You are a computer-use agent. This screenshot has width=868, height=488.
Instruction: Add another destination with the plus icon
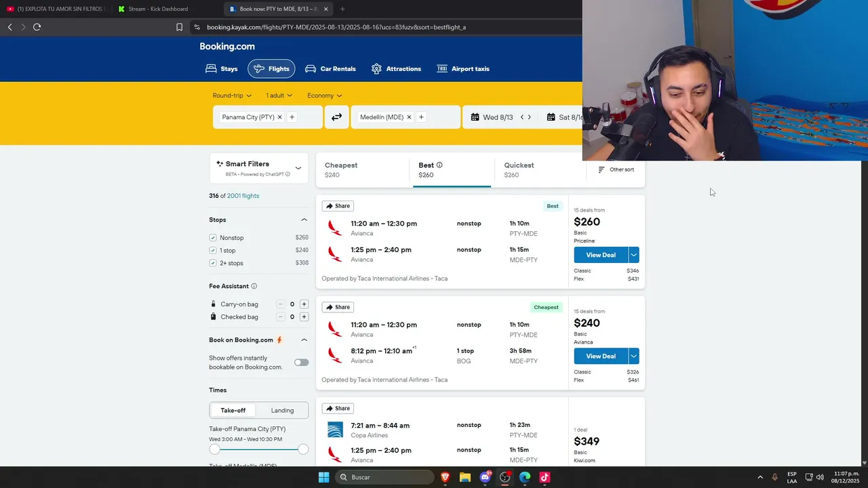(x=421, y=117)
